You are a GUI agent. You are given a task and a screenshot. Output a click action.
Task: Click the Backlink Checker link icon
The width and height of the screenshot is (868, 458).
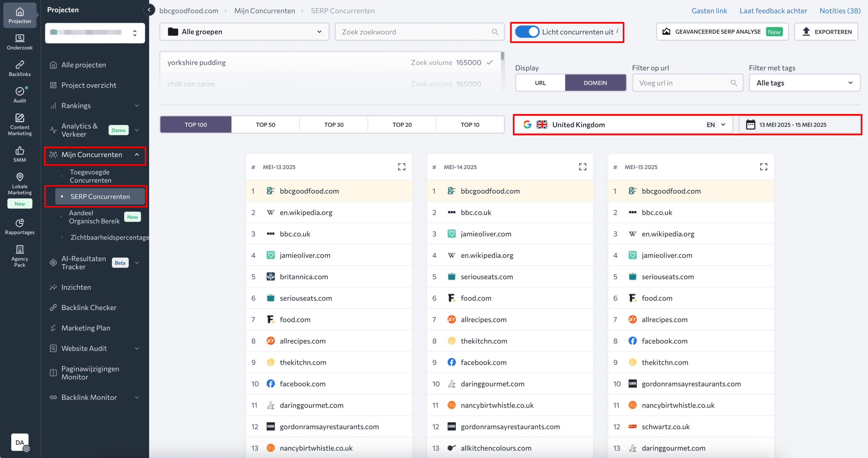point(53,307)
